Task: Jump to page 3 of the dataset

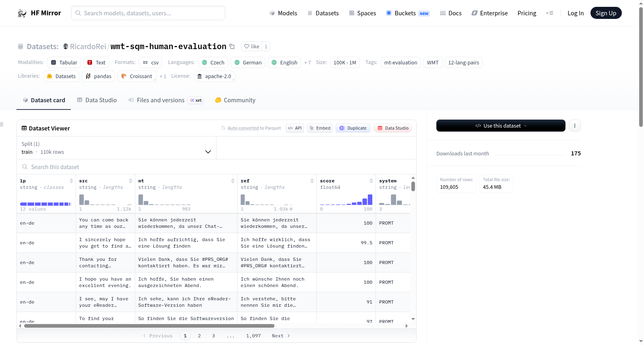Action: pyautogui.click(x=213, y=336)
